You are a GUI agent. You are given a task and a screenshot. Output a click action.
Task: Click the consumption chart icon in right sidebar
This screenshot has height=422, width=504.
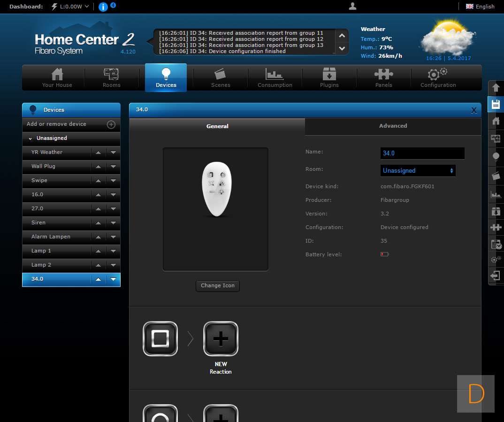tap(496, 194)
